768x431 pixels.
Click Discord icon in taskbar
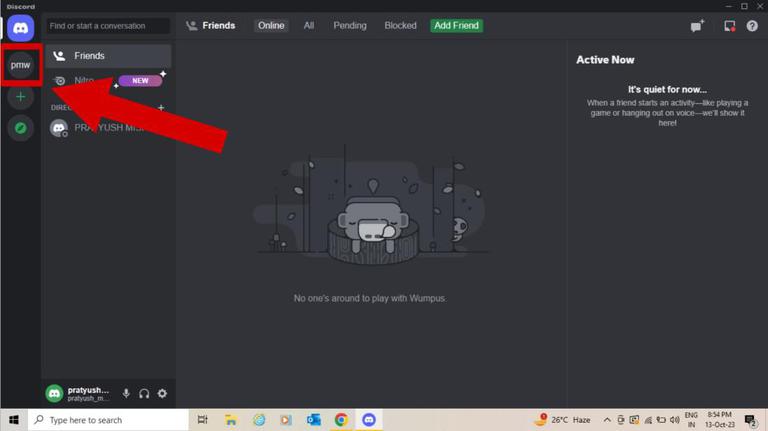click(369, 420)
